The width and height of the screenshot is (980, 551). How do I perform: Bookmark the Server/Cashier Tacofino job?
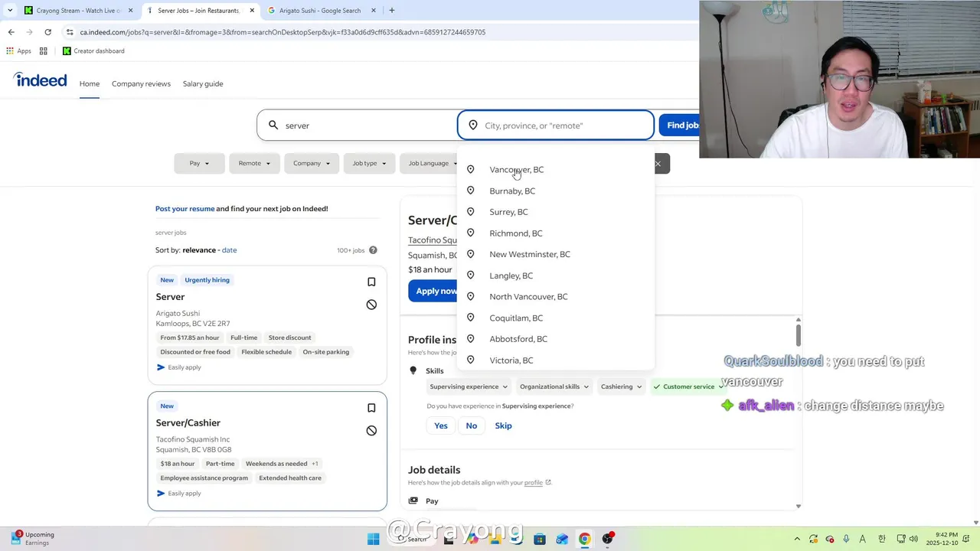coord(371,408)
